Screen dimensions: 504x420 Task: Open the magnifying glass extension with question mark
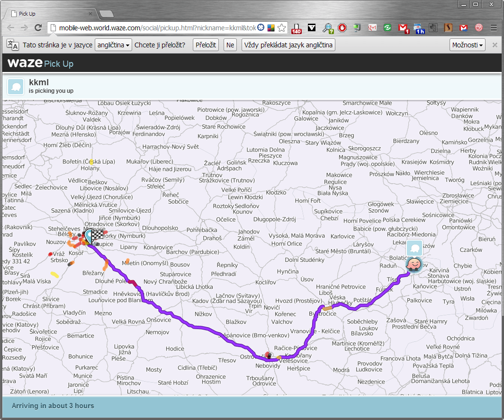pos(328,28)
